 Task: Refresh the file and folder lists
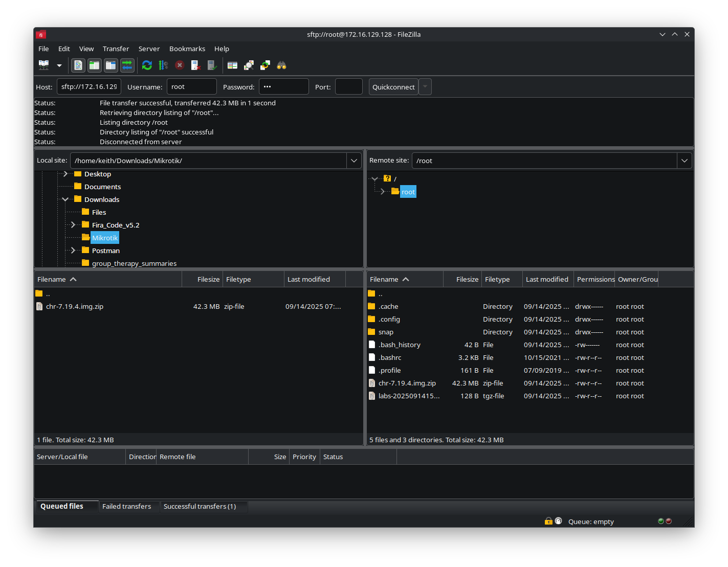(x=147, y=65)
